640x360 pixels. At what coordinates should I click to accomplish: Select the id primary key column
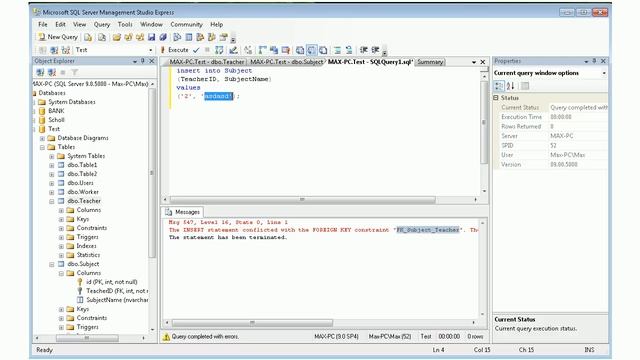111,282
